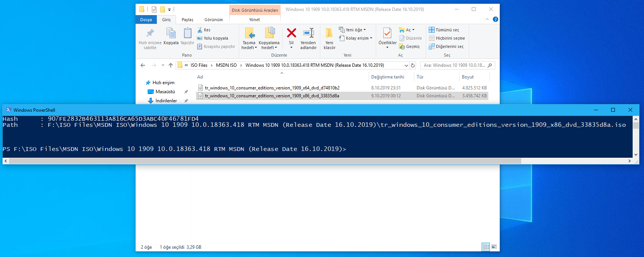
Task: Open İndirilenler in navigation pane
Action: 166,101
